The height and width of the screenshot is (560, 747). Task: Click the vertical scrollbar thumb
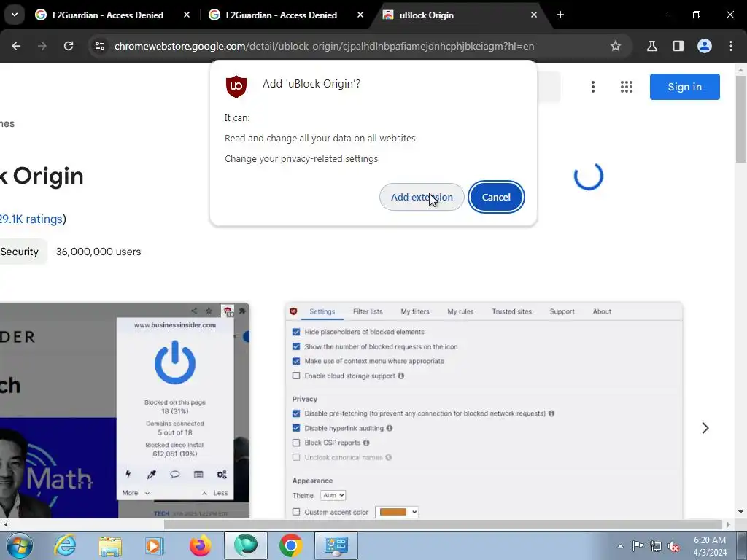point(740,119)
